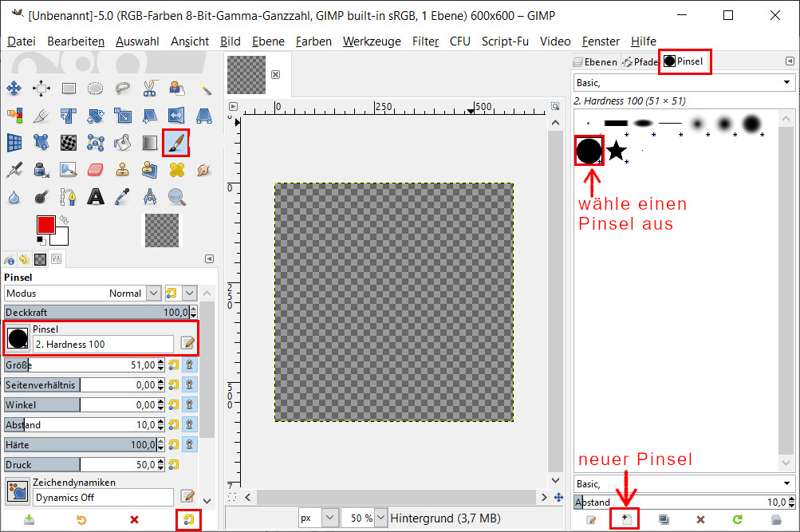Open the 50 % zoom dropdown
Viewport: 800px width, 532px height.
click(365, 518)
